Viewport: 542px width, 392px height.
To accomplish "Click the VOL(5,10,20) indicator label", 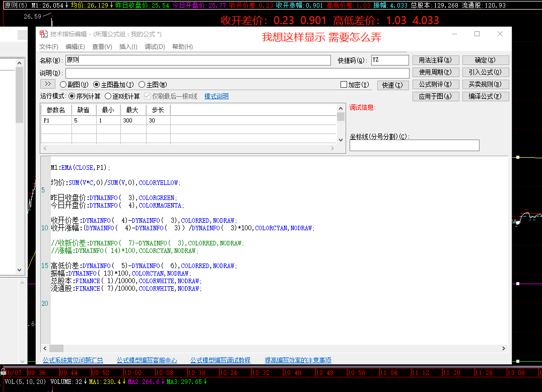I will point(25,381).
